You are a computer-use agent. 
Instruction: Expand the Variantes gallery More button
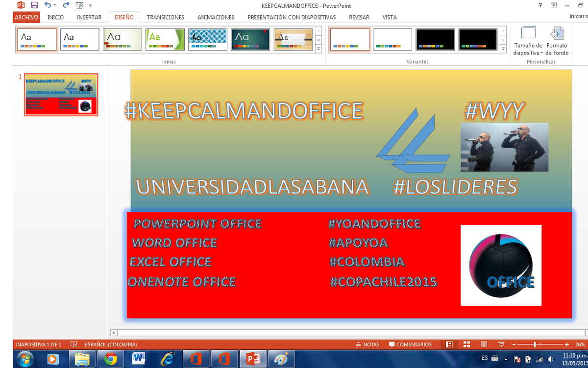coord(504,49)
